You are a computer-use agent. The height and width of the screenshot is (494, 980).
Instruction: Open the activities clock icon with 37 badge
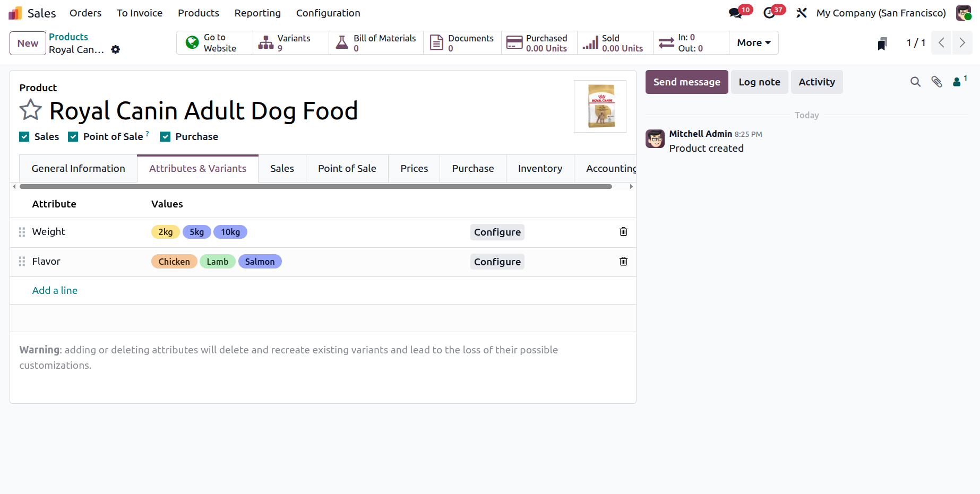tap(769, 13)
